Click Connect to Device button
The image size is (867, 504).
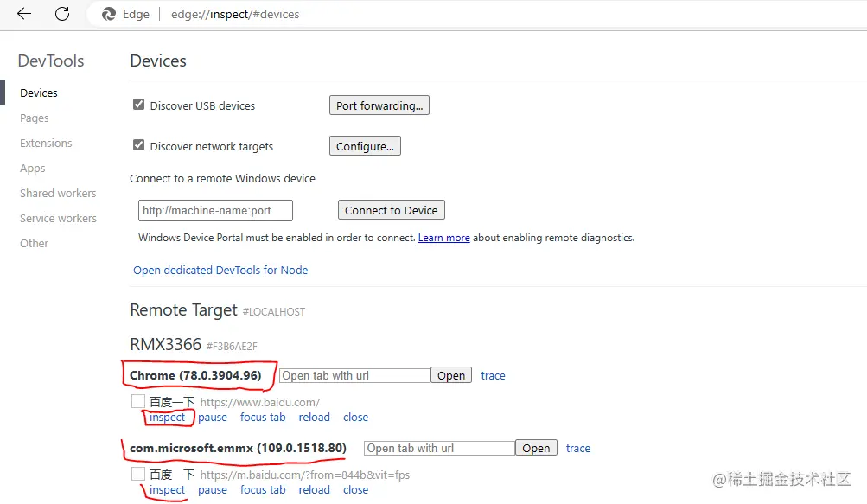click(x=392, y=210)
